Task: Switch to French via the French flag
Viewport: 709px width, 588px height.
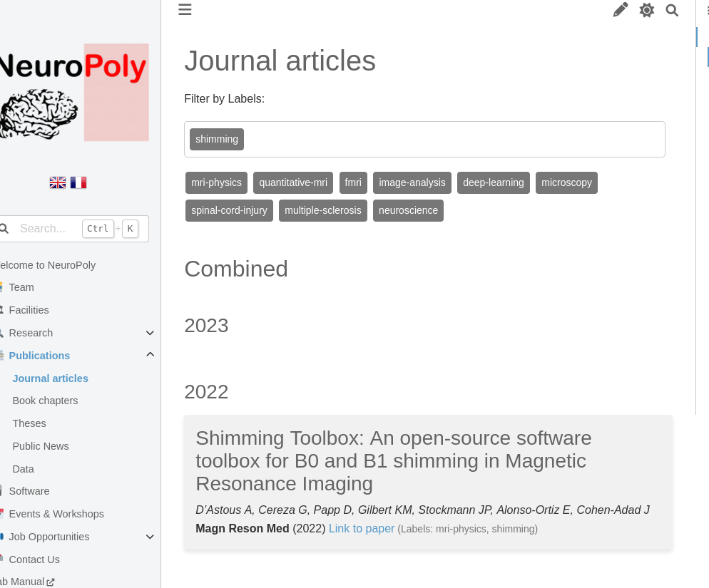Action: (78, 182)
